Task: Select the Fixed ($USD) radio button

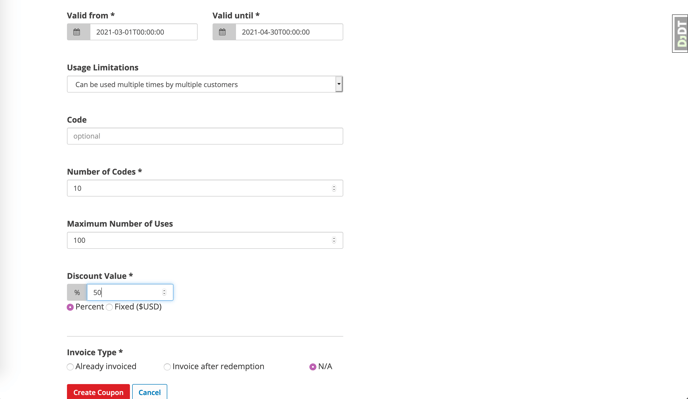Action: [x=109, y=307]
